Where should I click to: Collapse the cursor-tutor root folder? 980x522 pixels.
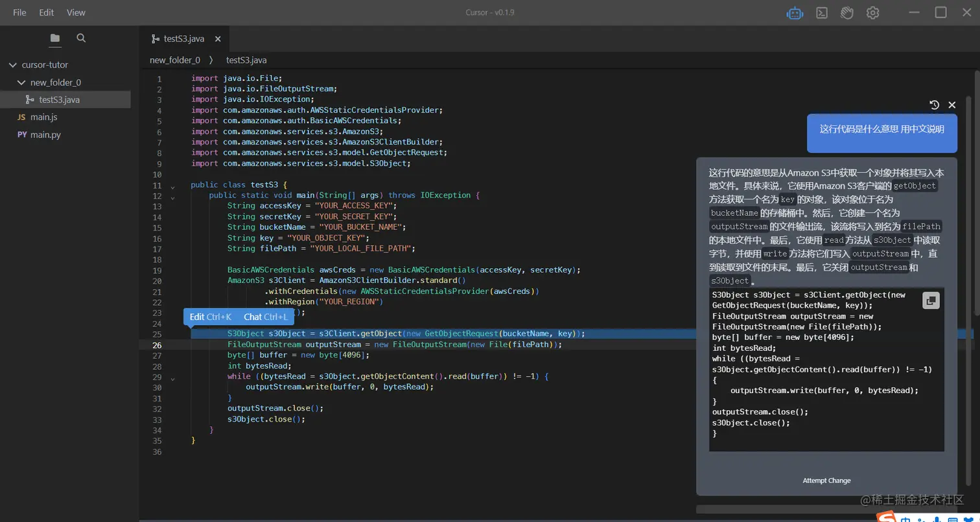[x=12, y=65]
